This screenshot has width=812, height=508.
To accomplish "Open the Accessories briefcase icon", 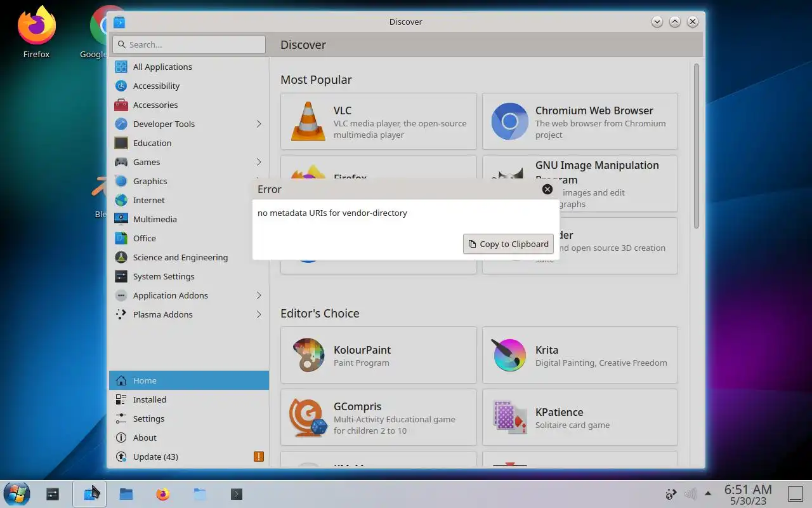I will (121, 105).
